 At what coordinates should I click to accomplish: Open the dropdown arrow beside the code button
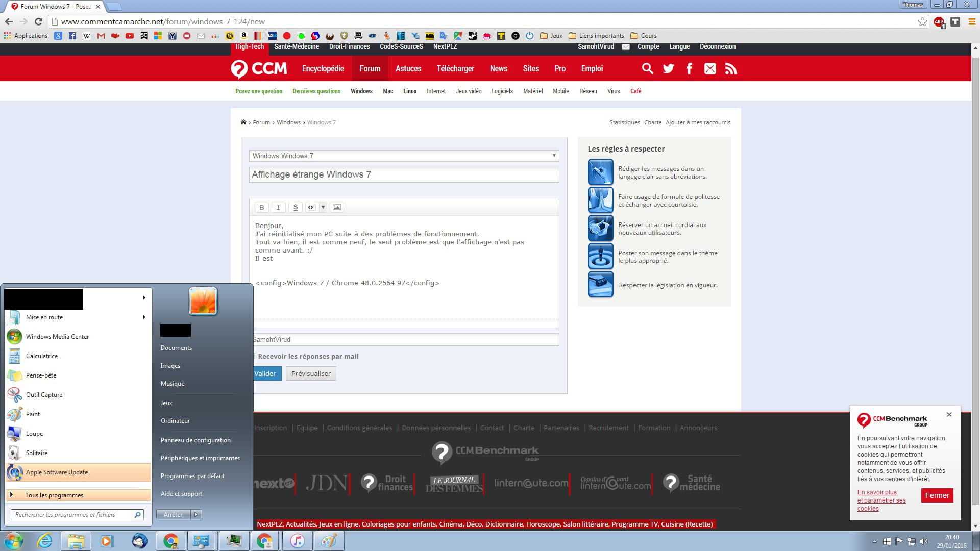click(323, 207)
